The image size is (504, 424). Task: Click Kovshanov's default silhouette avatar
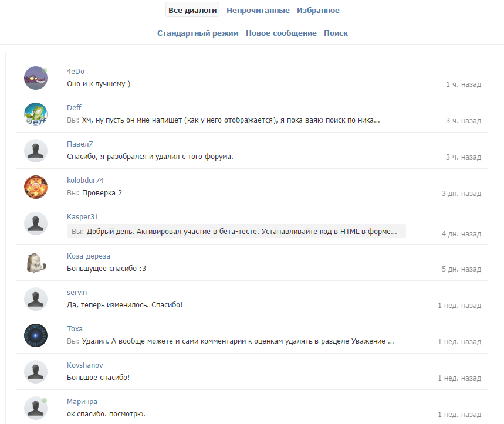(x=36, y=372)
